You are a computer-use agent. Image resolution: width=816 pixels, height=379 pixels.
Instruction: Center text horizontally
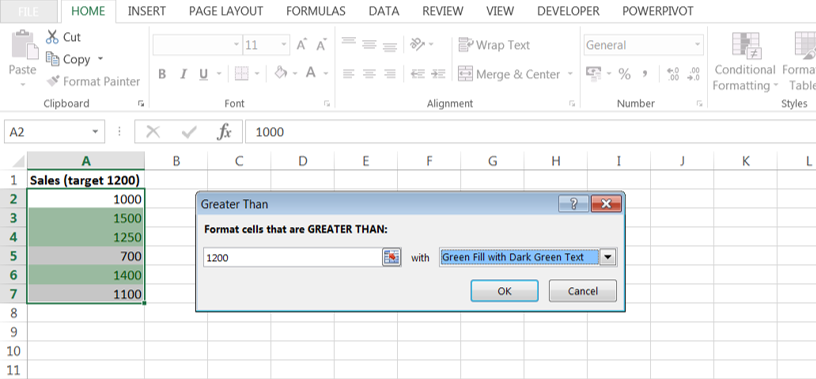point(369,74)
